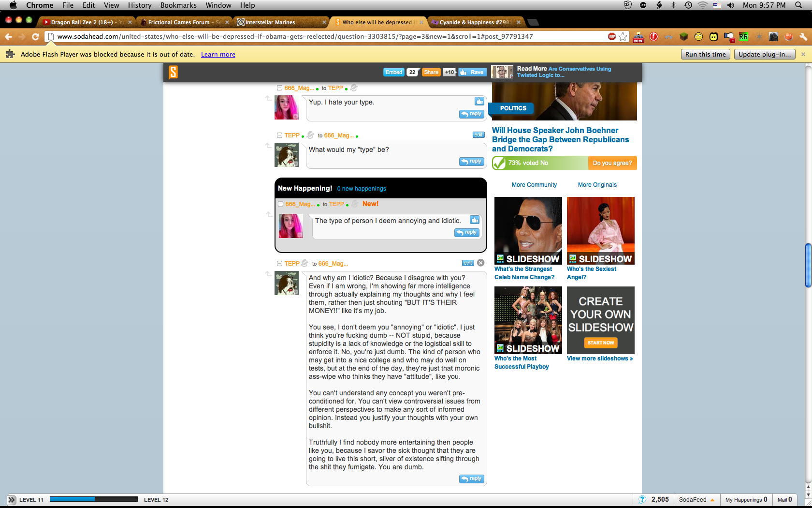Image resolution: width=812 pixels, height=508 pixels.
Task: Bookmark this page with the star icon
Action: pyautogui.click(x=623, y=37)
